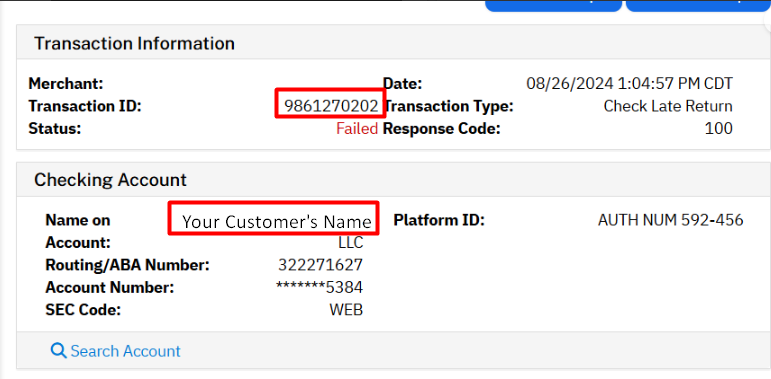This screenshot has height=379, width=771.
Task: Select the Transaction ID value 9861270202
Action: click(x=331, y=106)
